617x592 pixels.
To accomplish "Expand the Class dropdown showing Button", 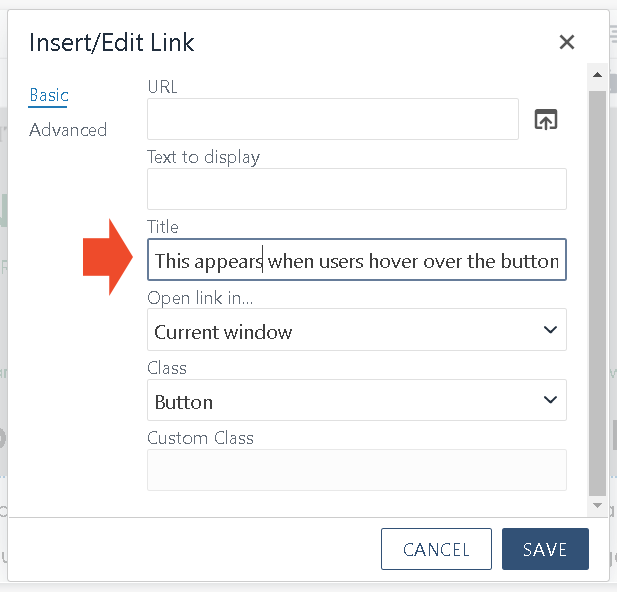I will point(357,400).
